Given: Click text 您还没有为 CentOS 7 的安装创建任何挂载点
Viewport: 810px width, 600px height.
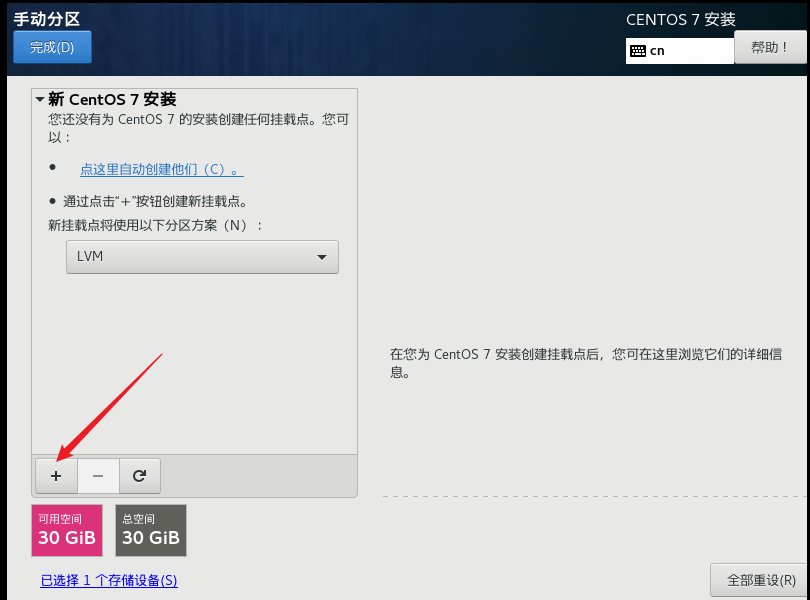Looking at the screenshot, I should pos(182,119).
